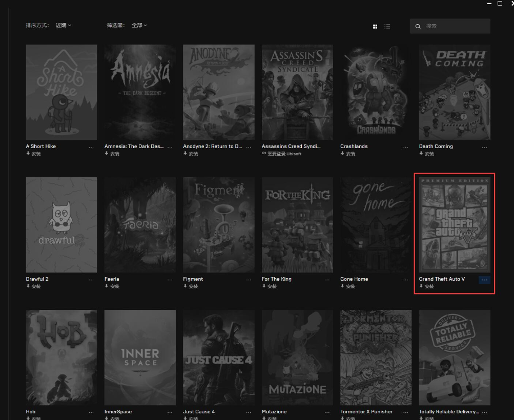Open more options for Faeria
This screenshot has width=514, height=420.
170,280
